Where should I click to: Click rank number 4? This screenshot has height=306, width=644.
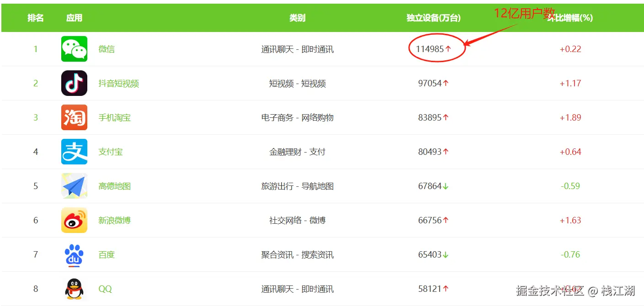click(36, 152)
